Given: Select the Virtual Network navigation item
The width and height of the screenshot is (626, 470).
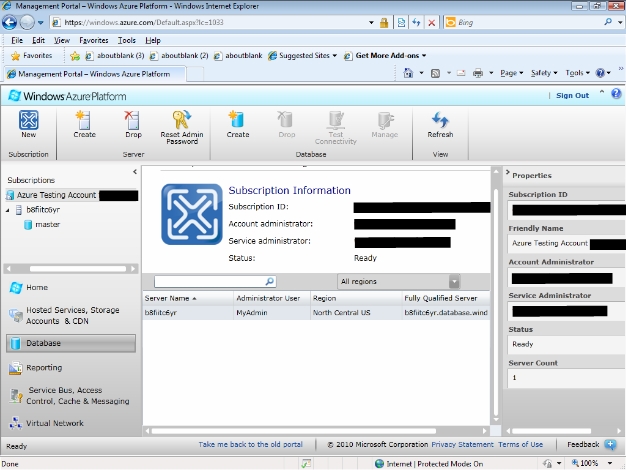Looking at the screenshot, I should (x=54, y=423).
